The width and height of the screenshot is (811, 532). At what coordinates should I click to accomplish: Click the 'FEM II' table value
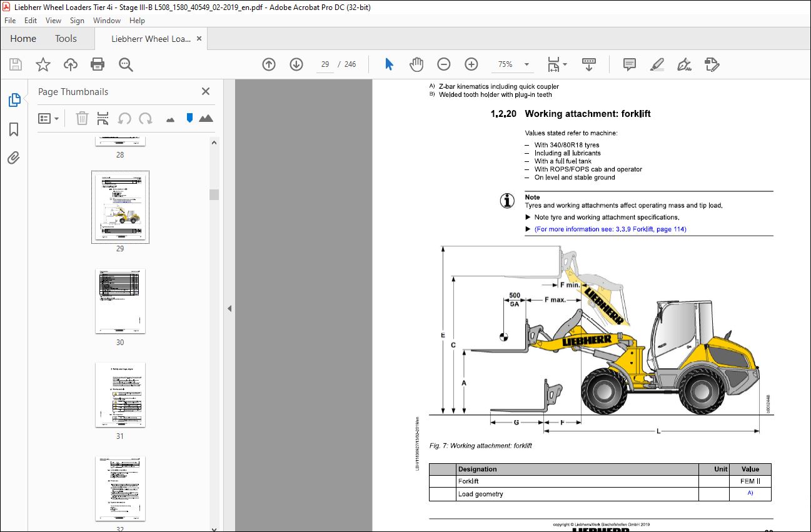point(750,481)
